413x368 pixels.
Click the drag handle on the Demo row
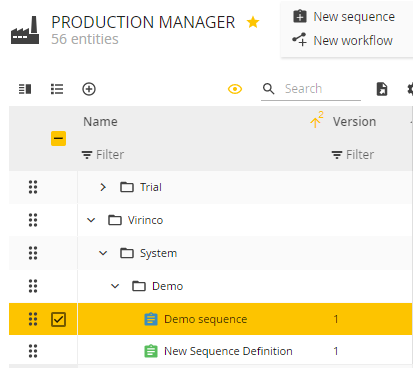pyautogui.click(x=33, y=286)
